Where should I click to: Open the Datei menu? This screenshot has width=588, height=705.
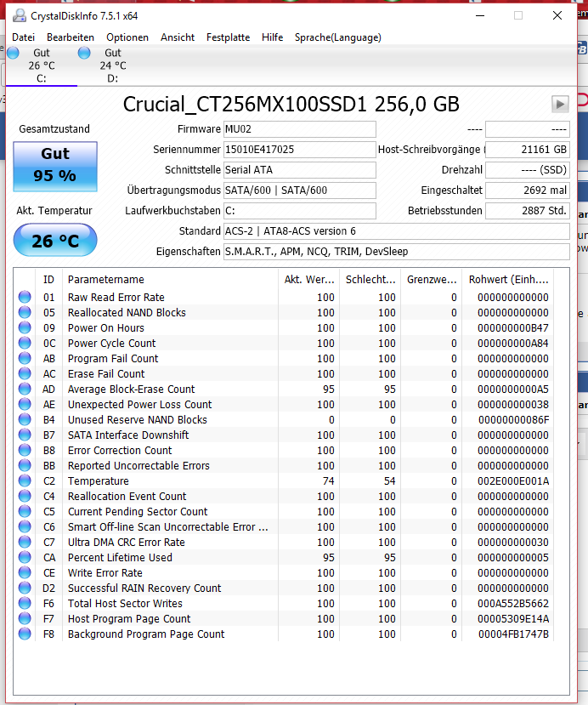click(x=23, y=37)
